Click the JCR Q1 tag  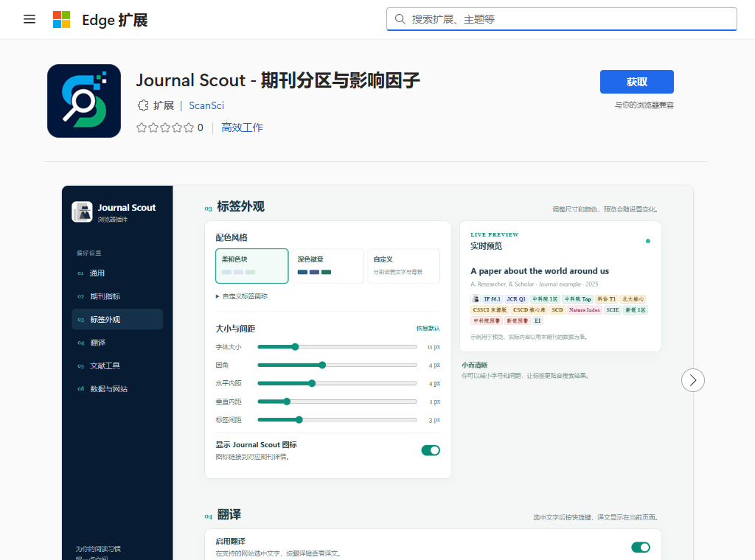[x=516, y=298]
